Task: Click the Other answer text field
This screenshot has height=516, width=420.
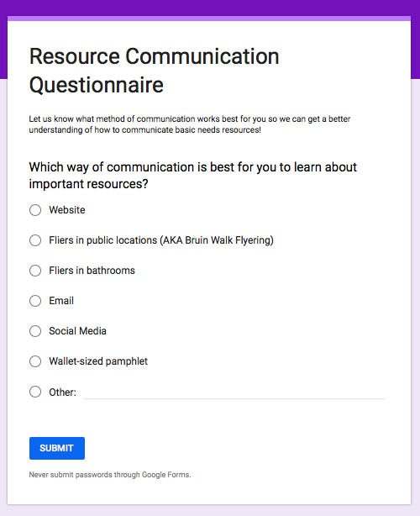Action: click(234, 392)
